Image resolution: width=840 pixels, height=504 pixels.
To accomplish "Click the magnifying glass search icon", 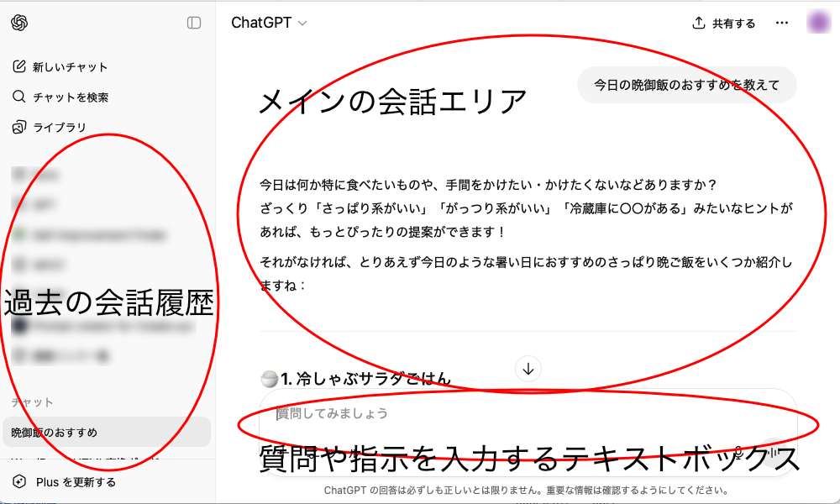I will [x=18, y=97].
